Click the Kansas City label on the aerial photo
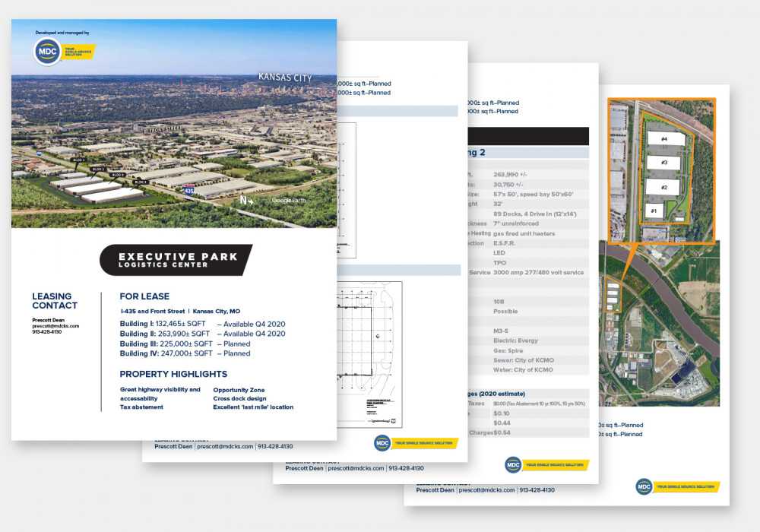This screenshot has height=532, width=760. click(x=284, y=78)
